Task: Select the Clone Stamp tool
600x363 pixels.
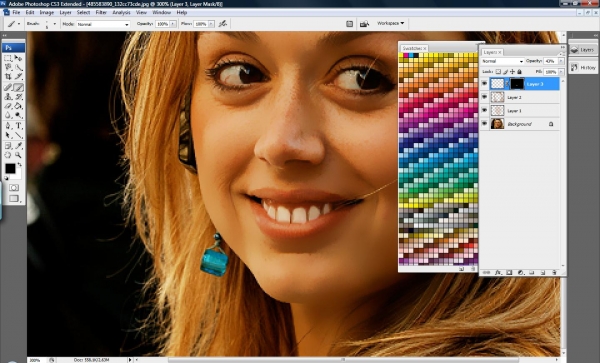Action: pos(8,97)
